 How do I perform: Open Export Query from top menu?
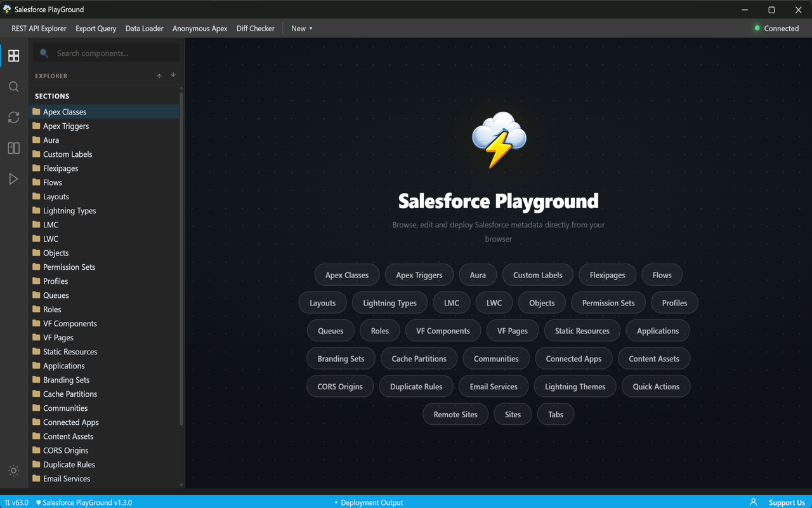[x=96, y=29]
